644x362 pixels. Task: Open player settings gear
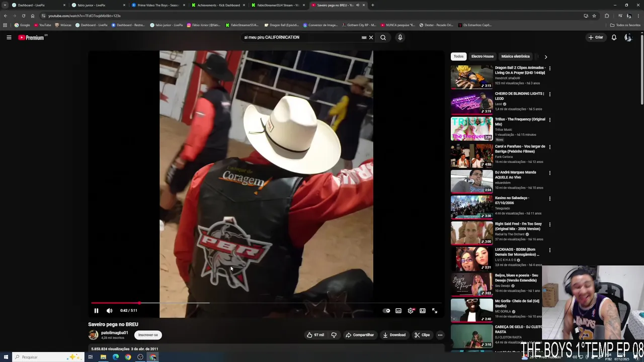point(411,311)
